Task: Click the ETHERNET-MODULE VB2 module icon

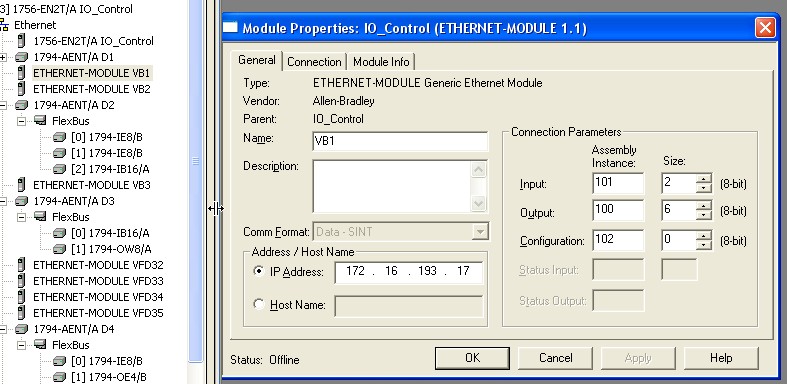Action: [x=21, y=89]
